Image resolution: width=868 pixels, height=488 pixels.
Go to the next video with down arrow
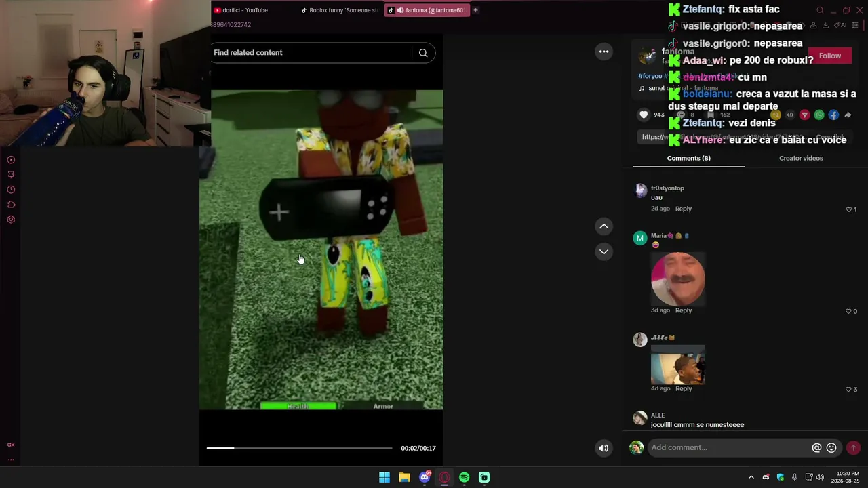pyautogui.click(x=604, y=251)
